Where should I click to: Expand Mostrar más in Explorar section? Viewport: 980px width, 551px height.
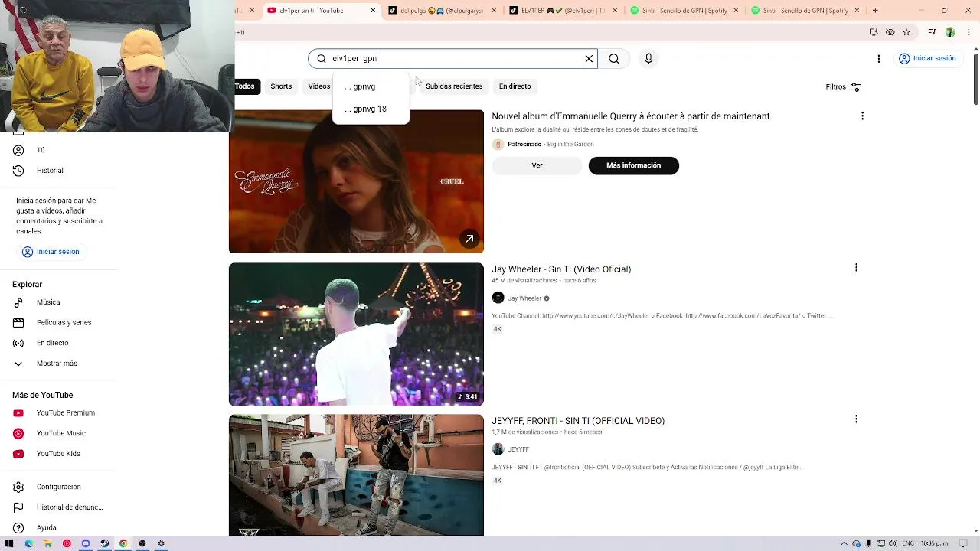tap(58, 364)
